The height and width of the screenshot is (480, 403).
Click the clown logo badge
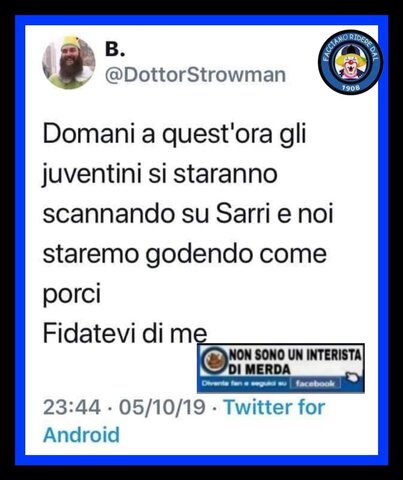(350, 62)
